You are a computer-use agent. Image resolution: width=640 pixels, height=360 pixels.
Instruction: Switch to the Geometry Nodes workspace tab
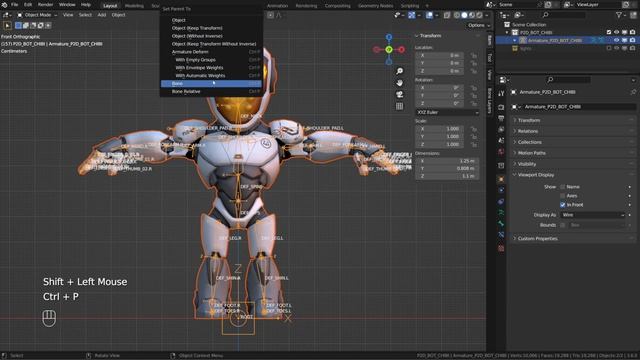pyautogui.click(x=376, y=6)
